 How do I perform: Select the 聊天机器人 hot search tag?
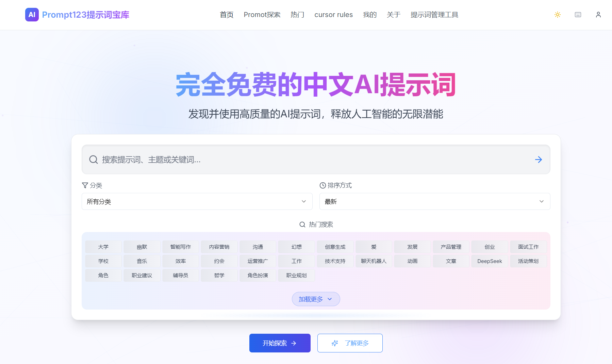click(374, 261)
